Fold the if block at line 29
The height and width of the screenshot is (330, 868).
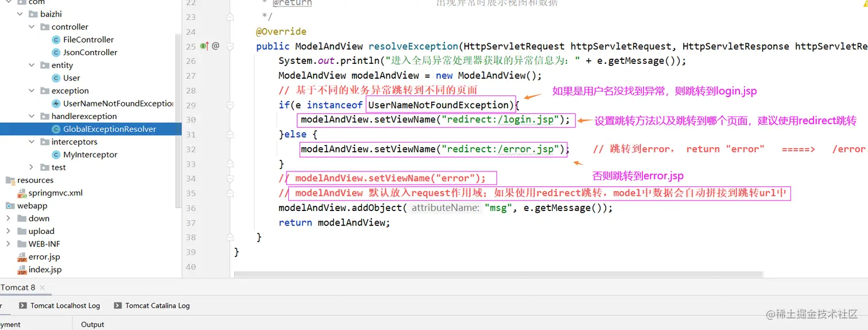(230, 105)
